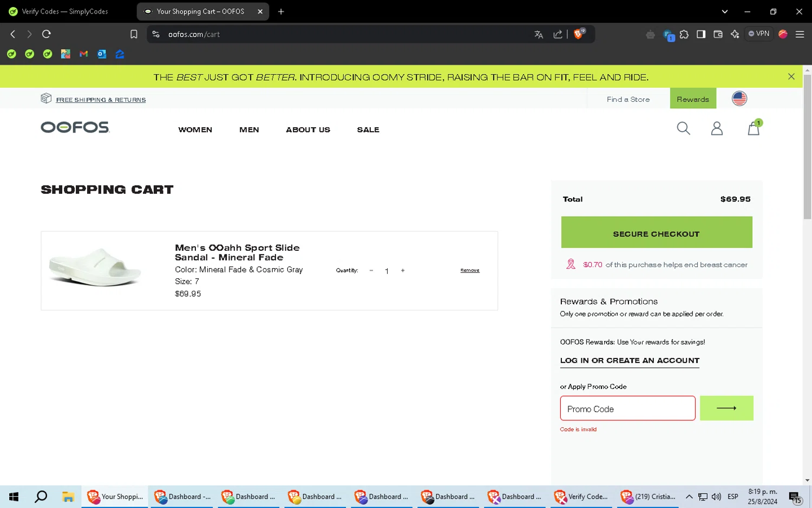This screenshot has width=812, height=508.
Task: Open a new browser tab with plus
Action: [x=281, y=11]
